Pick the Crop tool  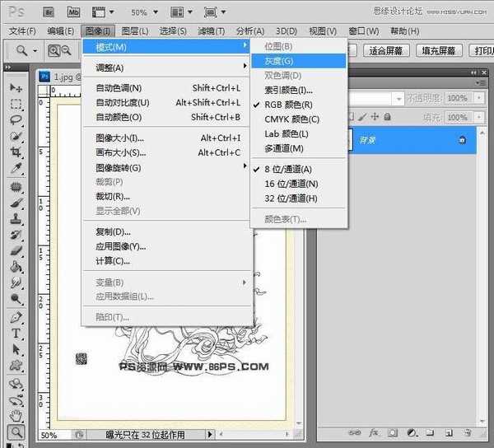(16, 152)
